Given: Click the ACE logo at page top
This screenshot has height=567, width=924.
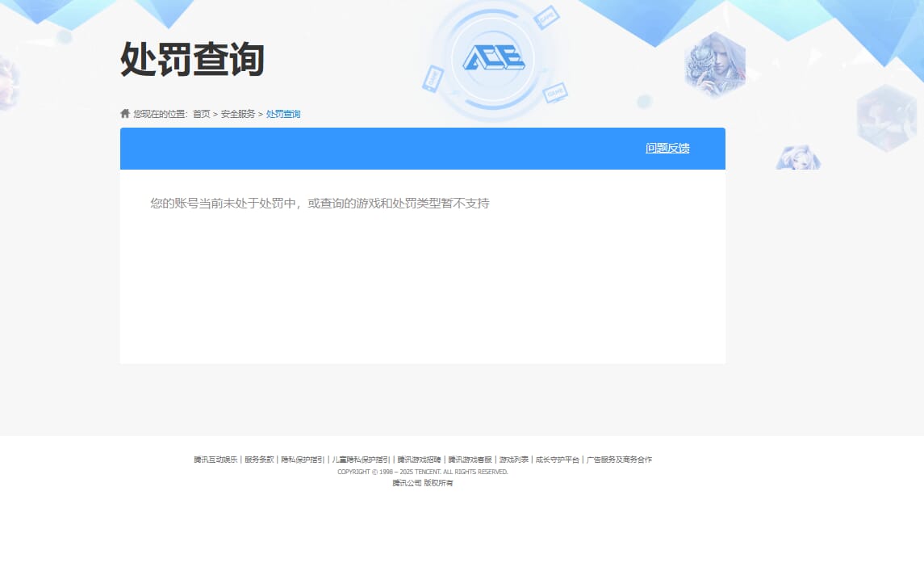Looking at the screenshot, I should coord(494,59).
